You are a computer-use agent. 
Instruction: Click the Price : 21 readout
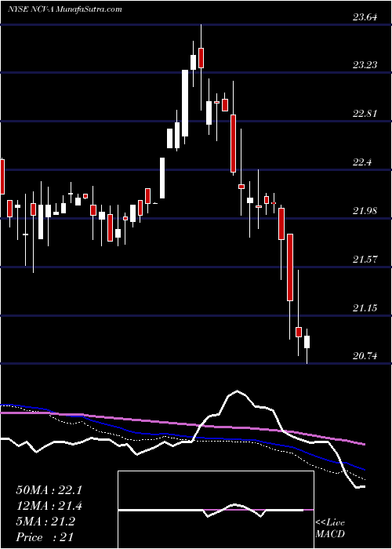click(x=45, y=537)
